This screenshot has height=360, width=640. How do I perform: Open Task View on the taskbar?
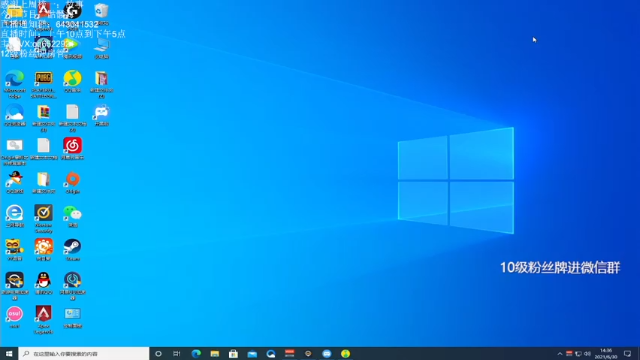pos(177,353)
